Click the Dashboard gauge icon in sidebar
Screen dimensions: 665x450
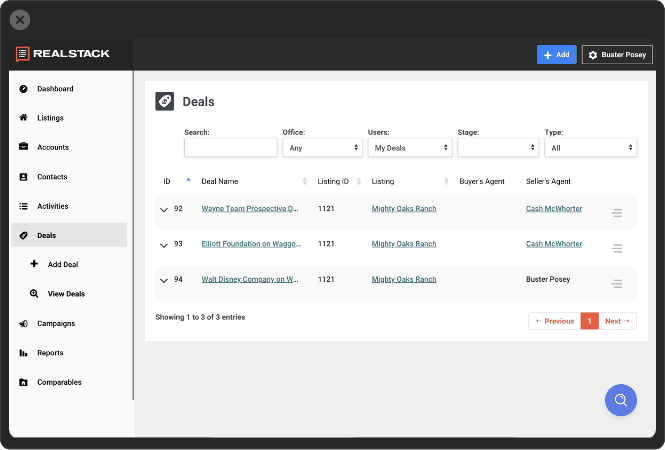tap(23, 89)
